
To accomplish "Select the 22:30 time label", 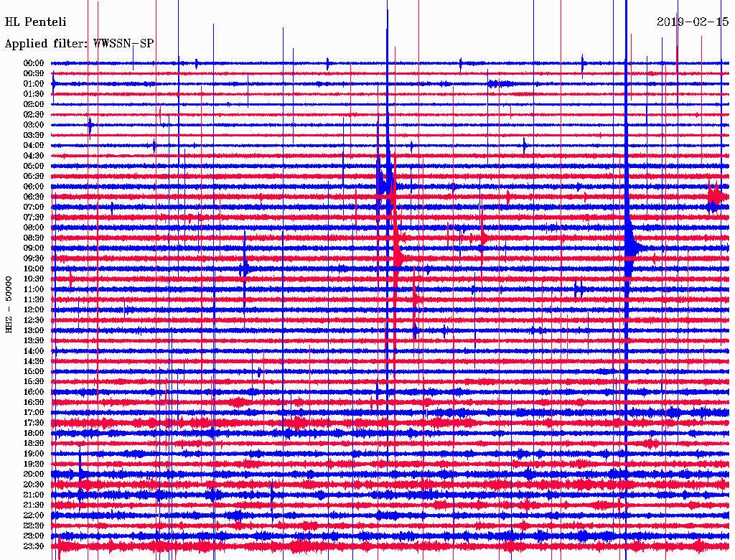I will coord(34,526).
